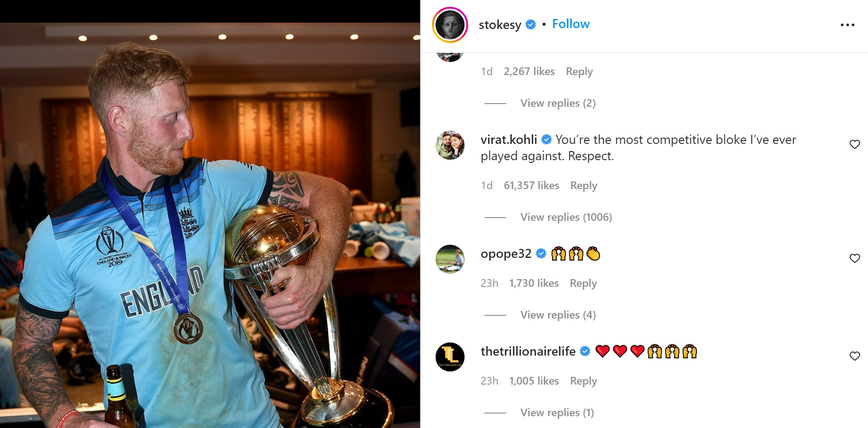Expand View replies (1006) under virat.kohli
The height and width of the screenshot is (428, 868).
pyautogui.click(x=566, y=217)
